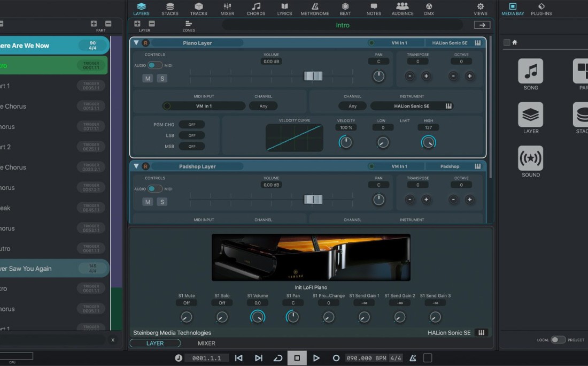Switch to the METRONOME panel
Image resolution: width=588 pixels, height=366 pixels.
point(314,9)
